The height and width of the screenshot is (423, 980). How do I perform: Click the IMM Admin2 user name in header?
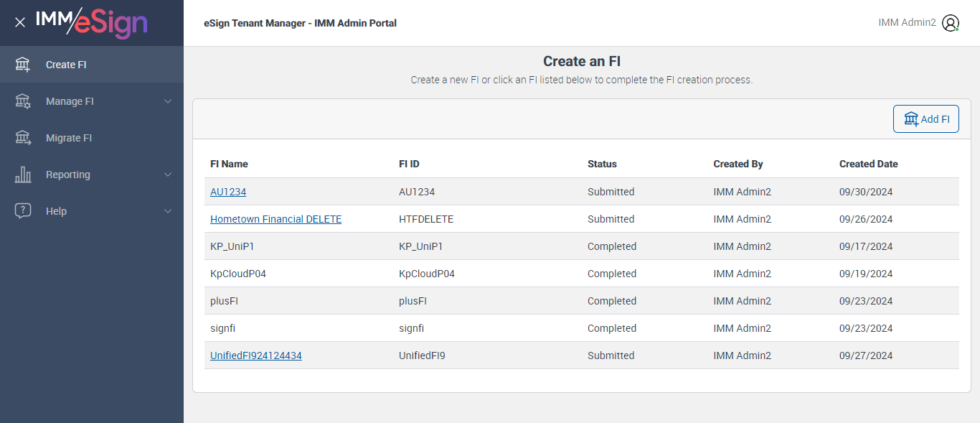(907, 23)
